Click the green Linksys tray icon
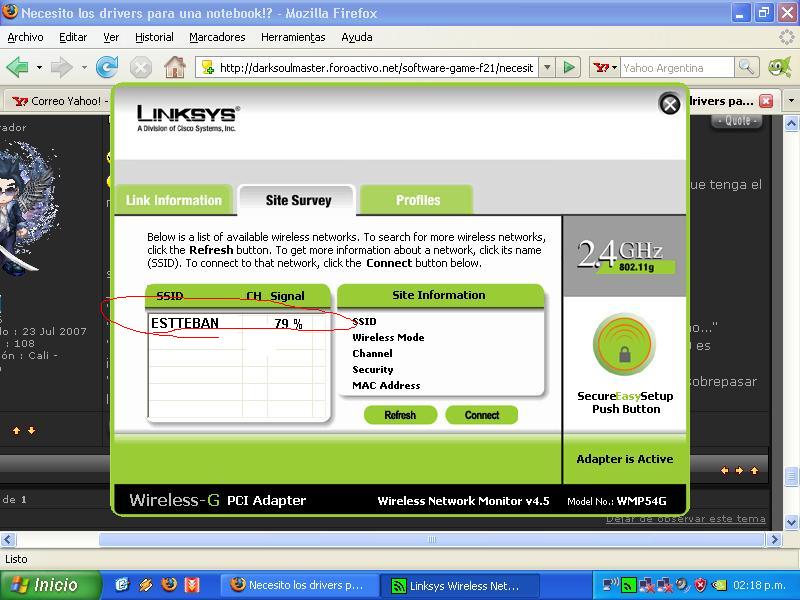The image size is (800, 600). 629,585
